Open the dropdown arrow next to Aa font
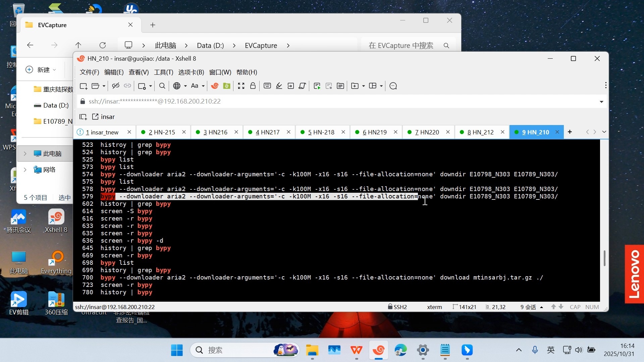This screenshot has height=362, width=644. tap(203, 86)
